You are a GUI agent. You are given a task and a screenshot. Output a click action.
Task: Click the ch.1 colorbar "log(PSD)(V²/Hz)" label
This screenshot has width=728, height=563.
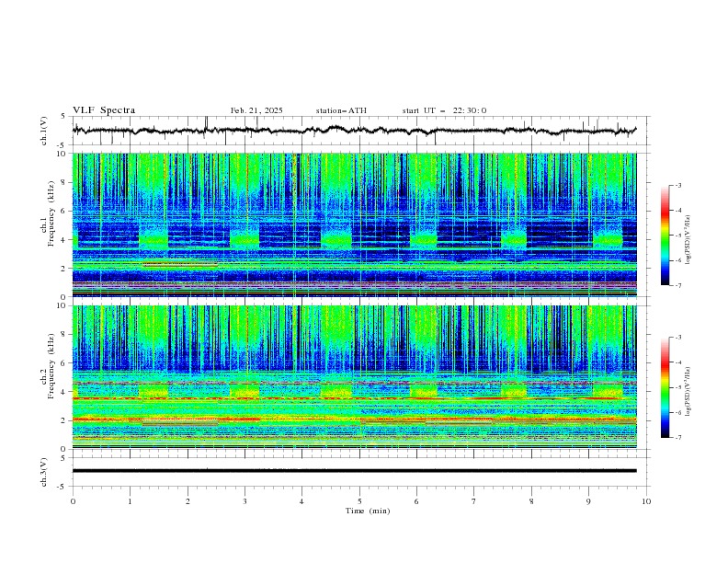click(x=688, y=240)
